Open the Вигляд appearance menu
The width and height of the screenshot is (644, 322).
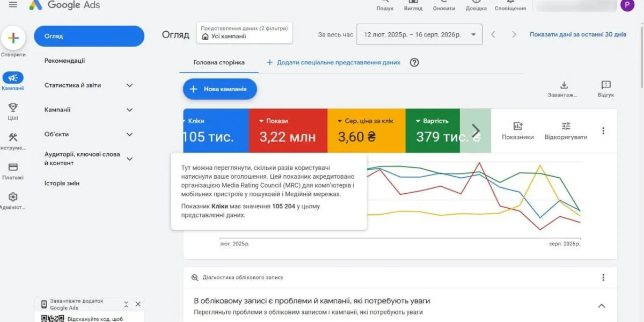tap(413, 5)
